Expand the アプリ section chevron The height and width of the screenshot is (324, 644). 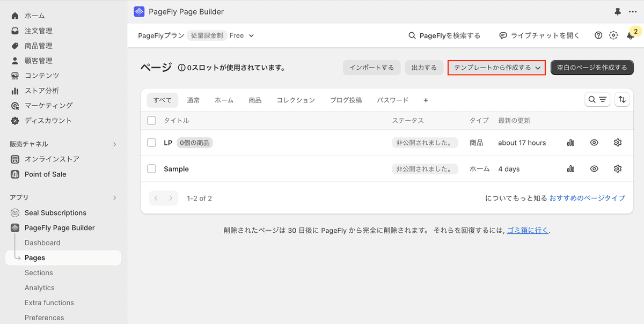[x=114, y=198]
